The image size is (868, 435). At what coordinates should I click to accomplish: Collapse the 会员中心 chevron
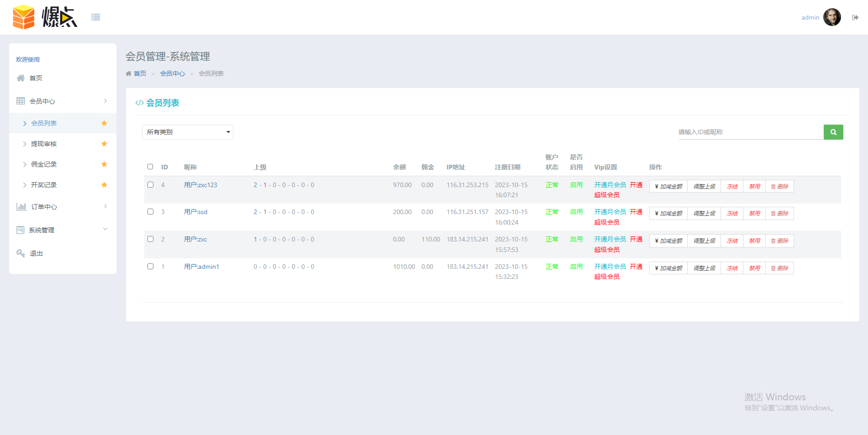(x=105, y=101)
